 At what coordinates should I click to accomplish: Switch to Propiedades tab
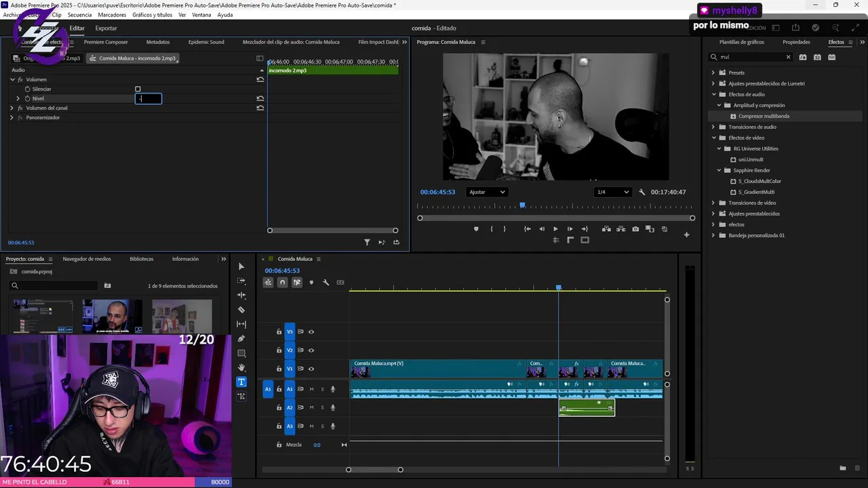(x=796, y=42)
